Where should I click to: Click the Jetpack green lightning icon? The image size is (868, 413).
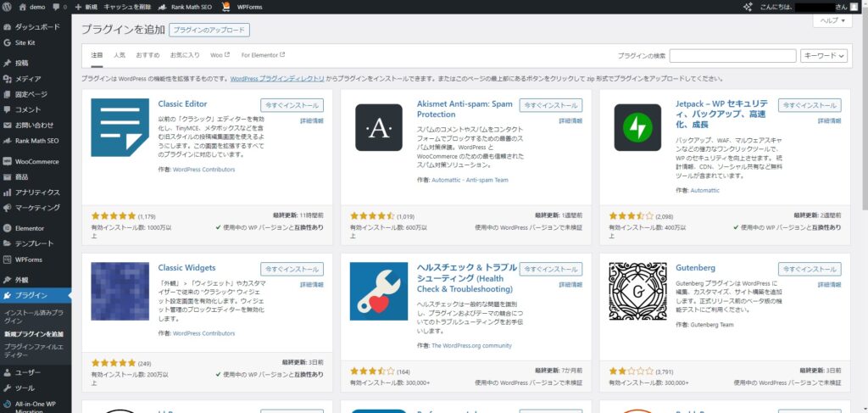[x=637, y=128]
